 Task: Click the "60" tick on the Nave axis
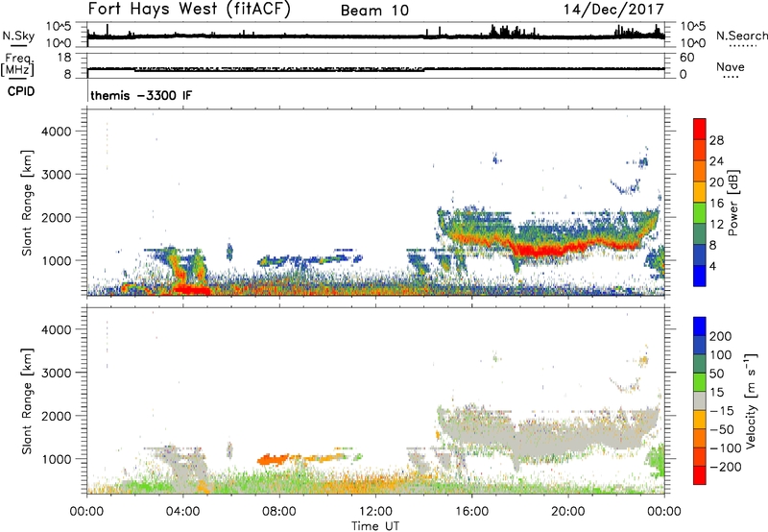pyautogui.click(x=686, y=58)
